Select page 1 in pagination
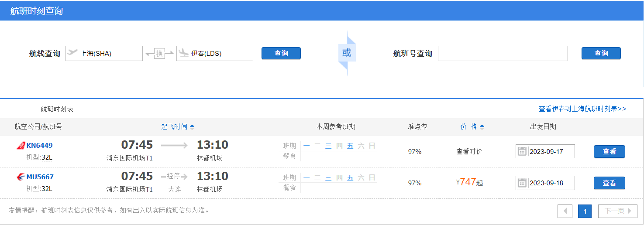Screen dimensions: 644x225 tap(585, 211)
